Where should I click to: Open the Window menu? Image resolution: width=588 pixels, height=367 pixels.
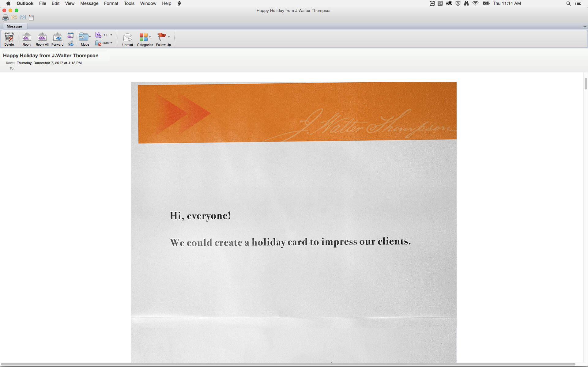[148, 3]
